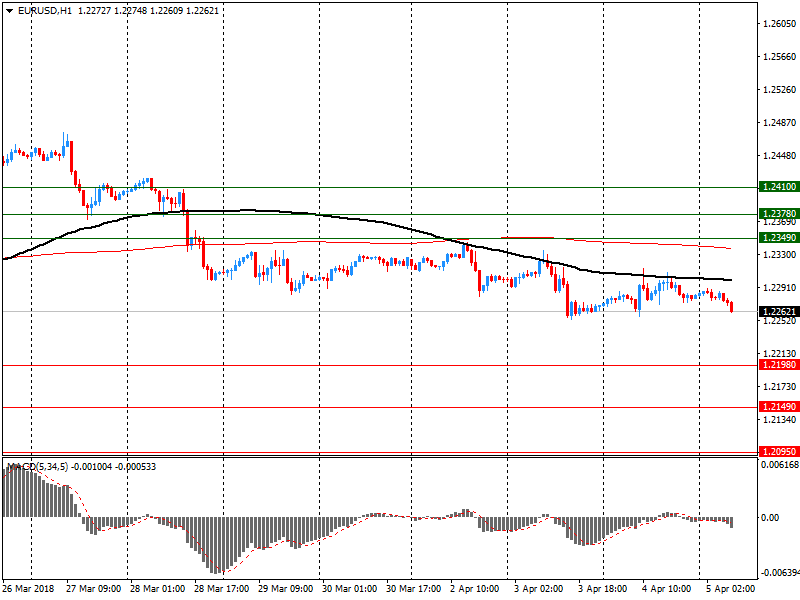Click the 1.22130 price scale value
This screenshot has height=600, width=800.
[x=780, y=354]
